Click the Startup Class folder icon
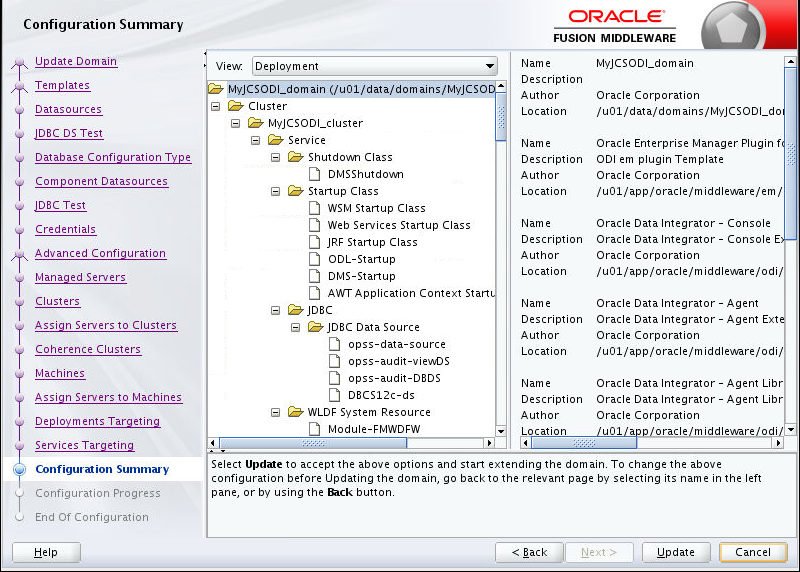Image resolution: width=800 pixels, height=572 pixels. point(295,191)
